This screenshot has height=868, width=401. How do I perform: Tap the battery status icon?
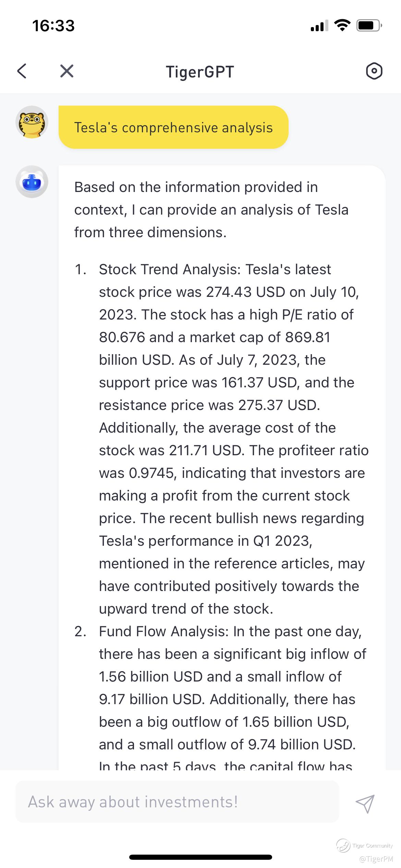[369, 25]
